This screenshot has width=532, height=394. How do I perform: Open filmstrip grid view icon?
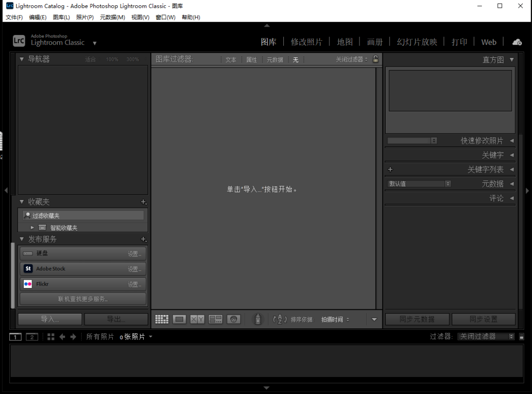(51, 337)
